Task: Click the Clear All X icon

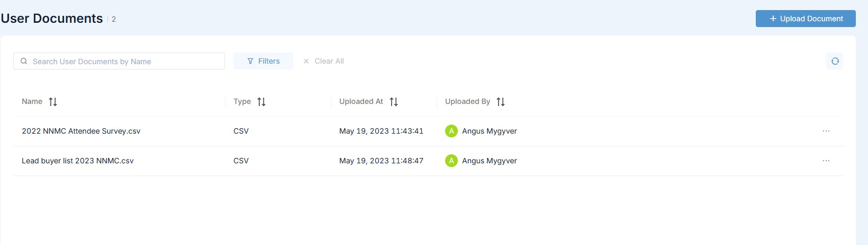Action: tap(306, 62)
